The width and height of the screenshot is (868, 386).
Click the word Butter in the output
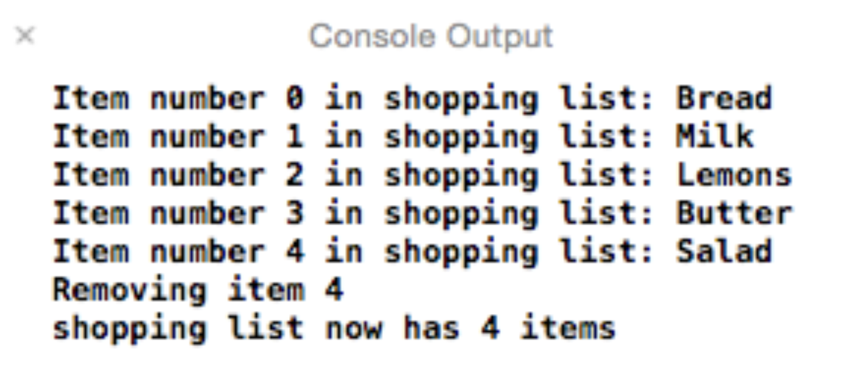[x=734, y=213]
